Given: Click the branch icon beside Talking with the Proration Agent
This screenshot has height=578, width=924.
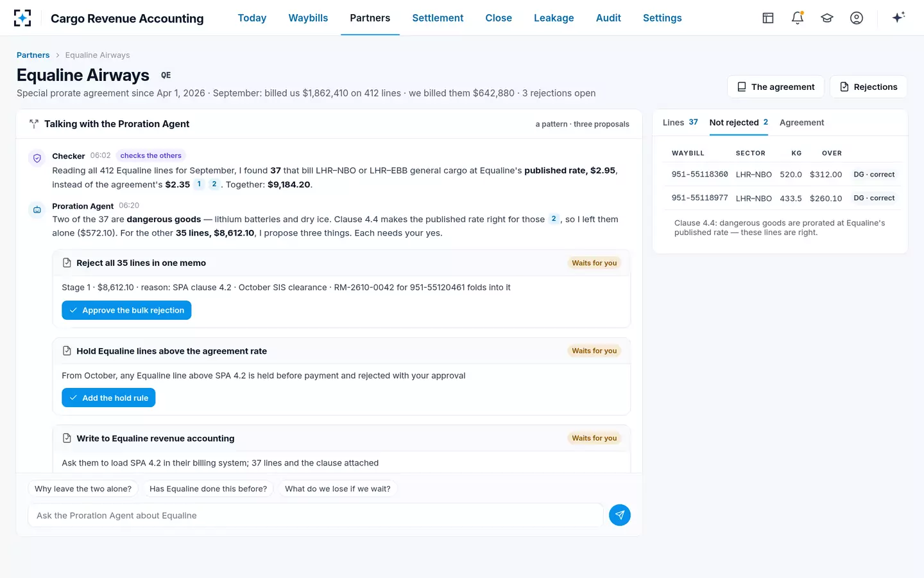Looking at the screenshot, I should pos(34,124).
